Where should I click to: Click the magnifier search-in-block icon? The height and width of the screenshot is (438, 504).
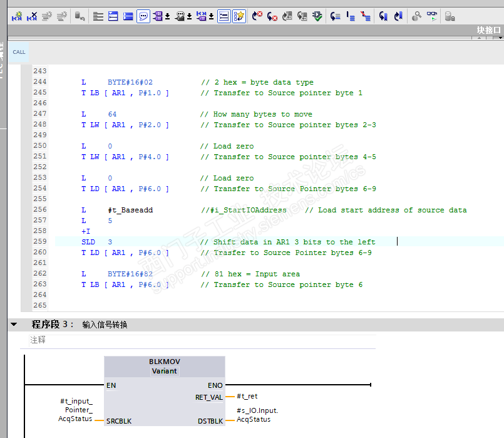pyautogui.click(x=416, y=16)
